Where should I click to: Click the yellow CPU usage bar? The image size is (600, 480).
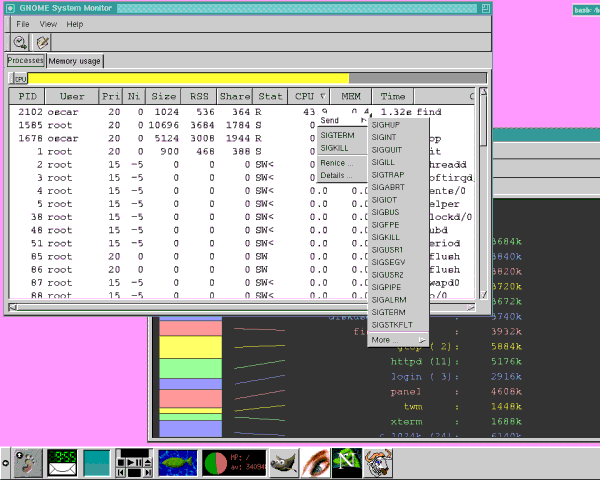point(188,78)
